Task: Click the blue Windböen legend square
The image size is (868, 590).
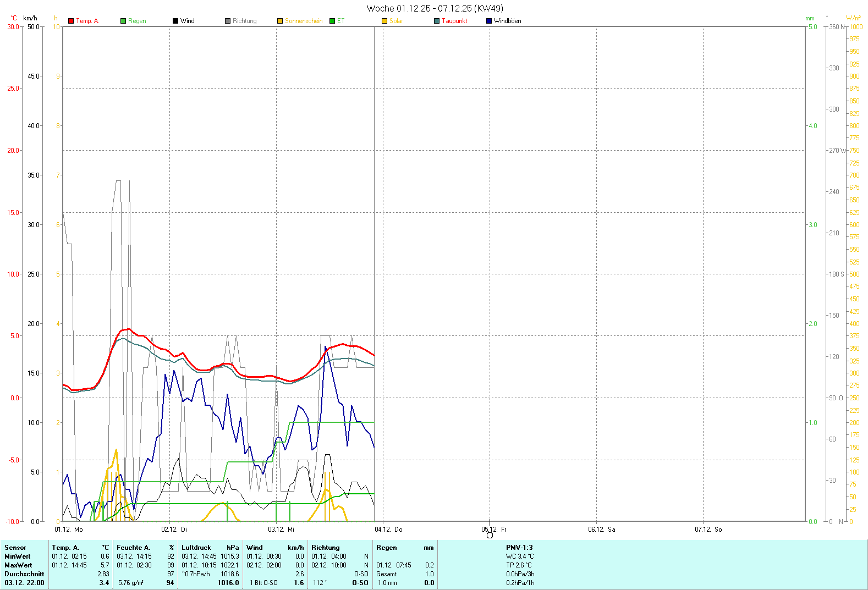Action: (489, 21)
